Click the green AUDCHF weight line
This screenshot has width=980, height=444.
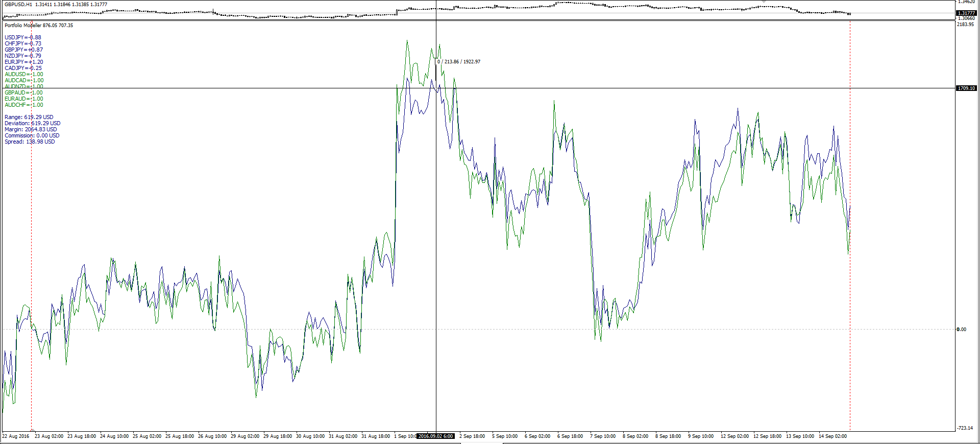[x=24, y=105]
